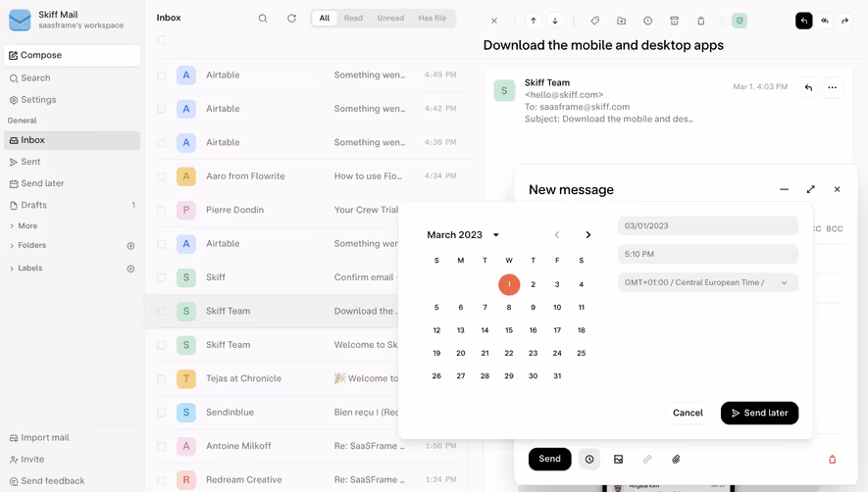Click reply all icon in toolbar
The height and width of the screenshot is (492, 868).
click(x=825, y=21)
